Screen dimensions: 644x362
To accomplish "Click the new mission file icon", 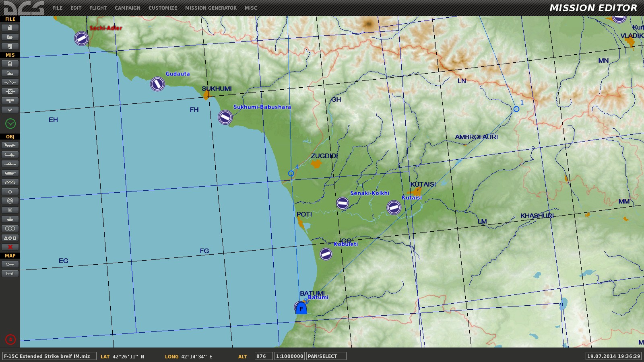I will tap(10, 28).
